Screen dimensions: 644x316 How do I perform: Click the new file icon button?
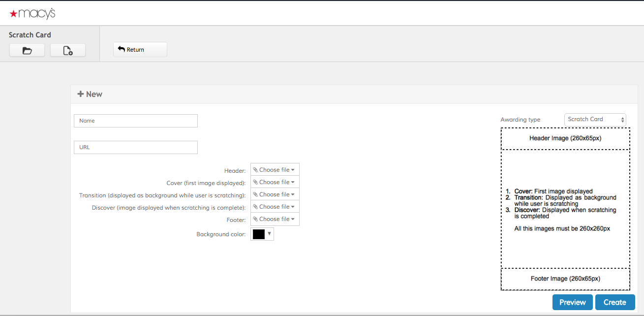[68, 50]
